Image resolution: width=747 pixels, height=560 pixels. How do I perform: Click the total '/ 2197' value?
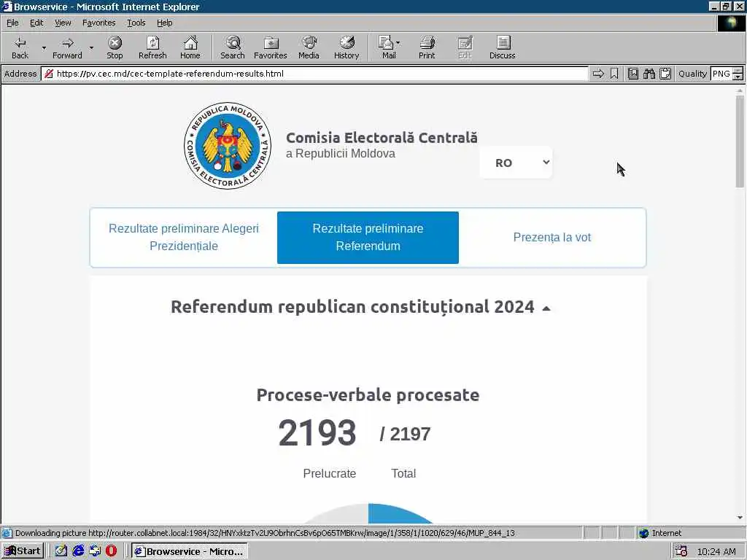[405, 435]
